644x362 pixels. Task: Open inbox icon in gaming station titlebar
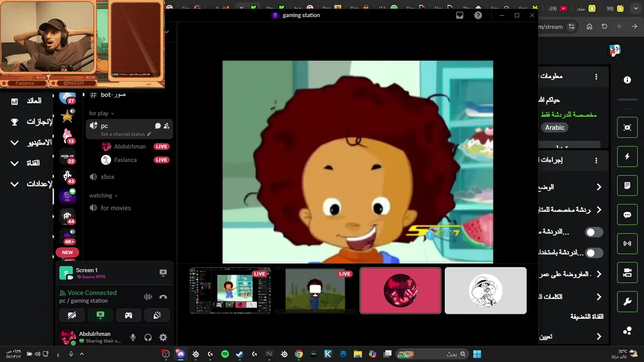(459, 15)
